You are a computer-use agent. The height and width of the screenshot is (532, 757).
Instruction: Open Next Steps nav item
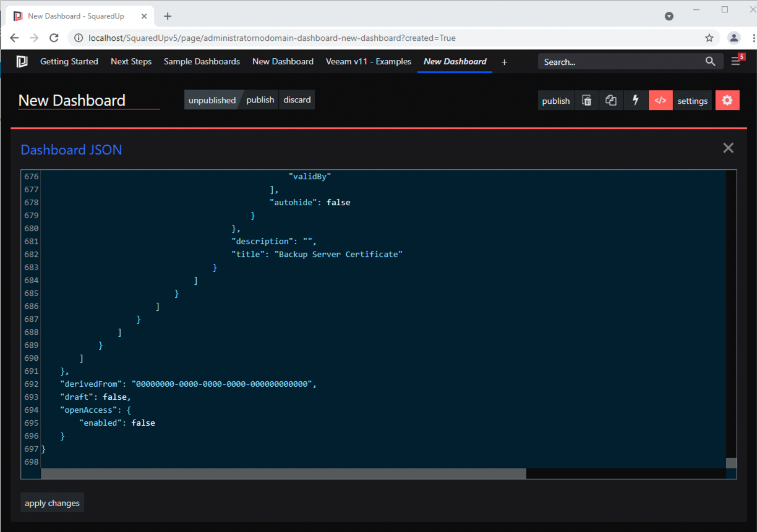tap(131, 61)
